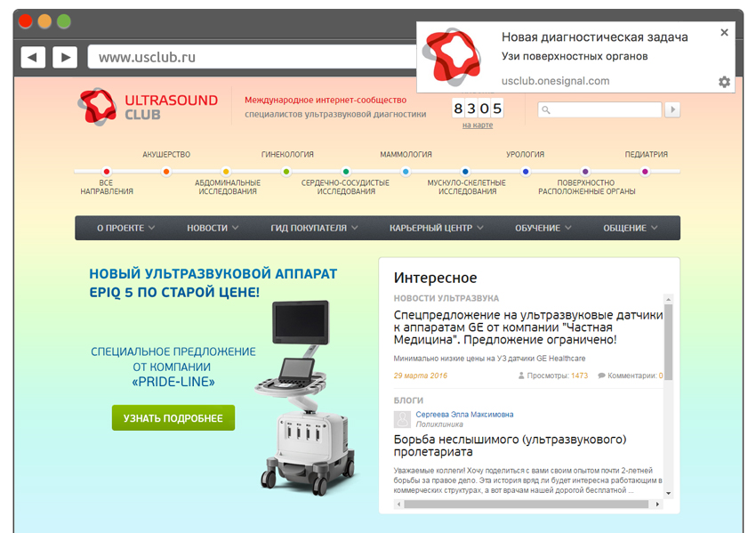Click the horizontal scrollbar thumb in Интересное
This screenshot has width=756, height=533.
tap(526, 504)
